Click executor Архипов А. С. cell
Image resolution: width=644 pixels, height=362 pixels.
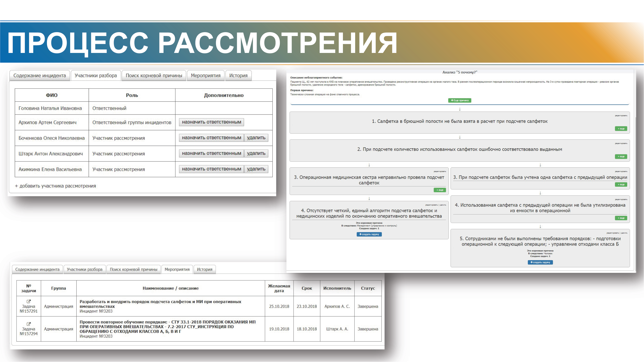[337, 306]
